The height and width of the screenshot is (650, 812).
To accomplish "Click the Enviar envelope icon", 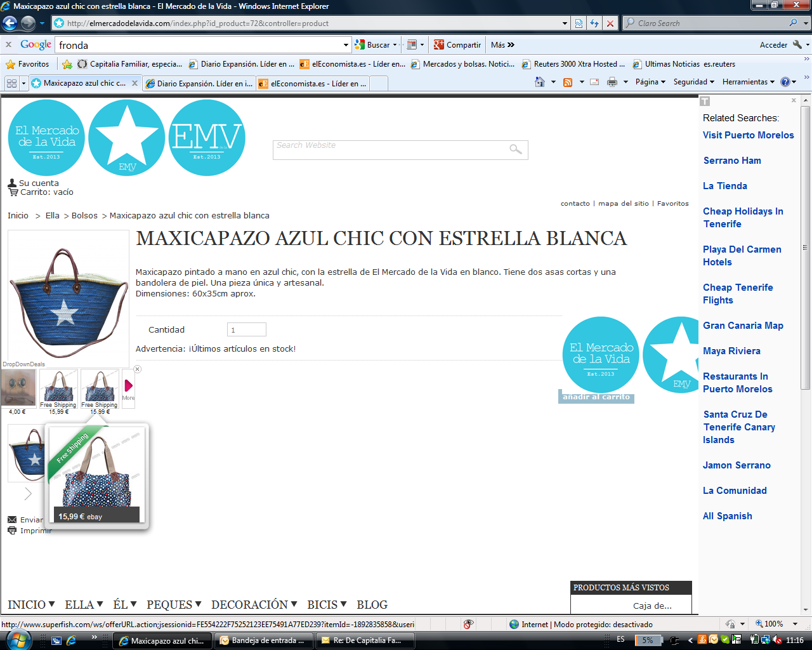I will pyautogui.click(x=12, y=519).
